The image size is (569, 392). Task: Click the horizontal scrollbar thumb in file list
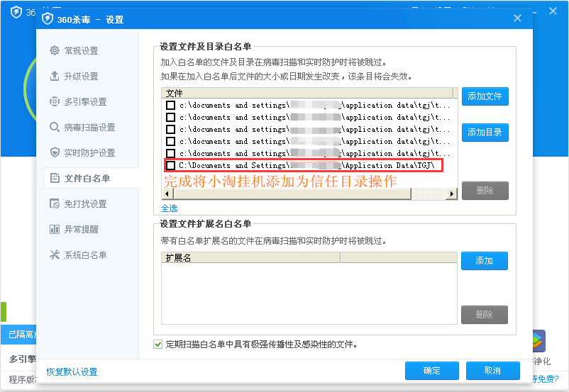coord(292,194)
